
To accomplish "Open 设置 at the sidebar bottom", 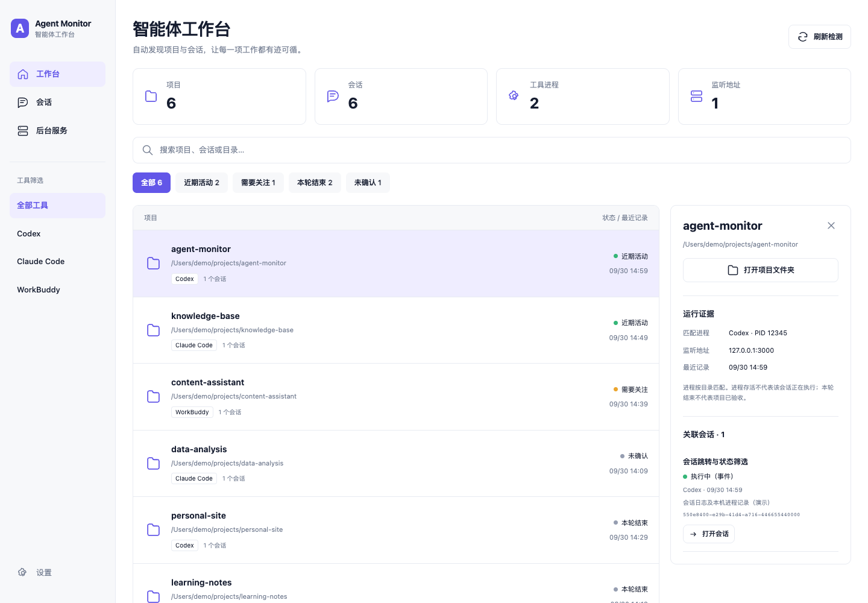I will pos(57,572).
